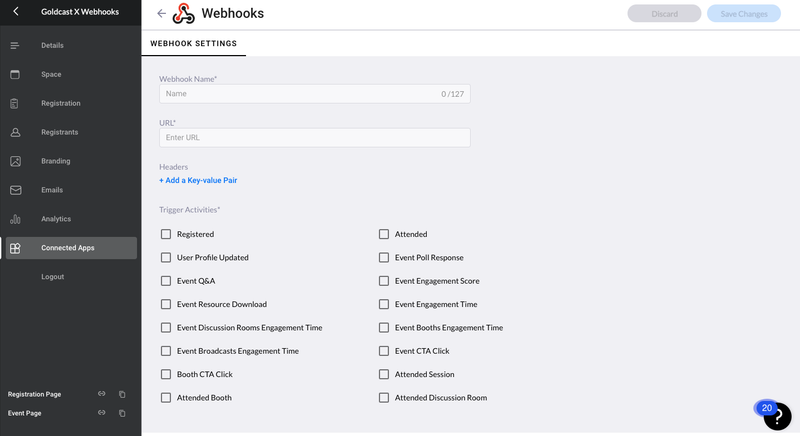This screenshot has width=800, height=436.
Task: Click Add a Key-value Pair link
Action: coord(198,181)
